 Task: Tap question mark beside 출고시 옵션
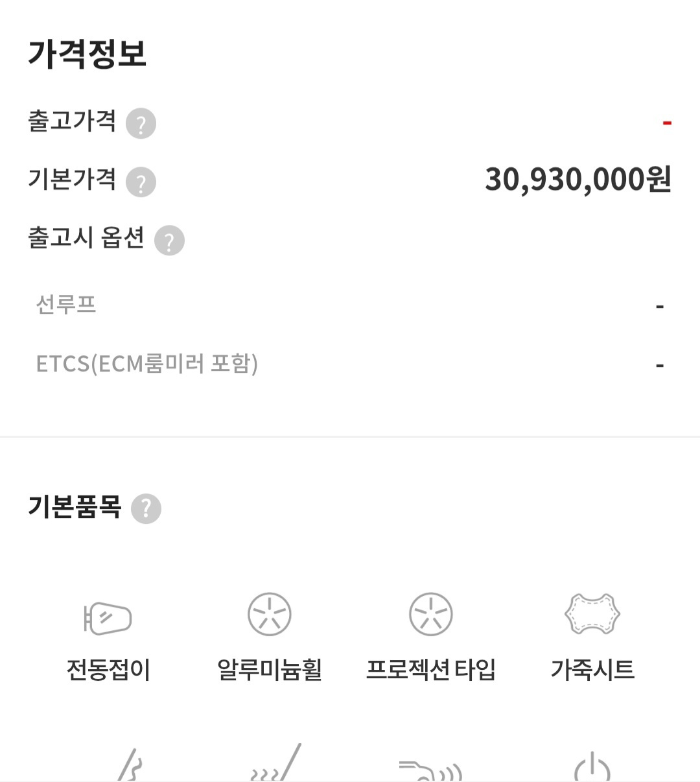(169, 241)
